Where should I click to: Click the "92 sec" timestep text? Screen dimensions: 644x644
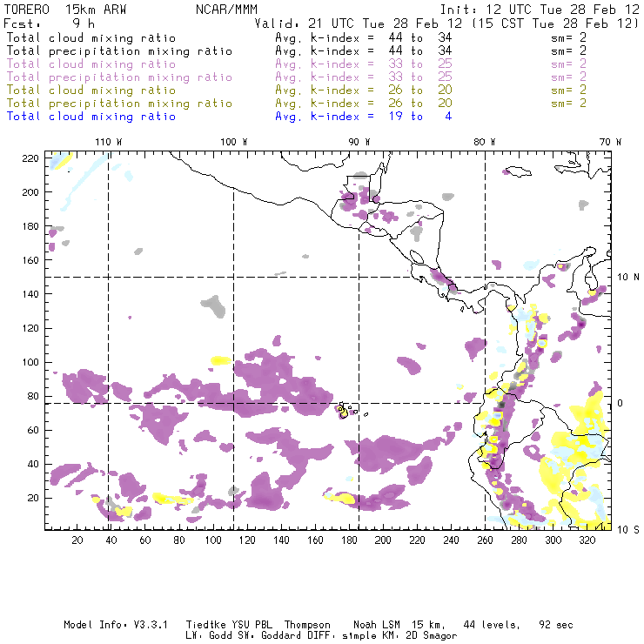pos(556,625)
